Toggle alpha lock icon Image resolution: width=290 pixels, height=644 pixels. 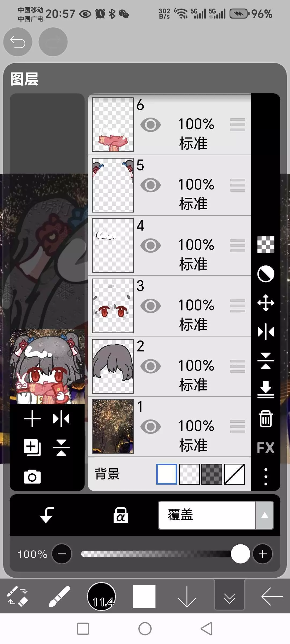121,515
